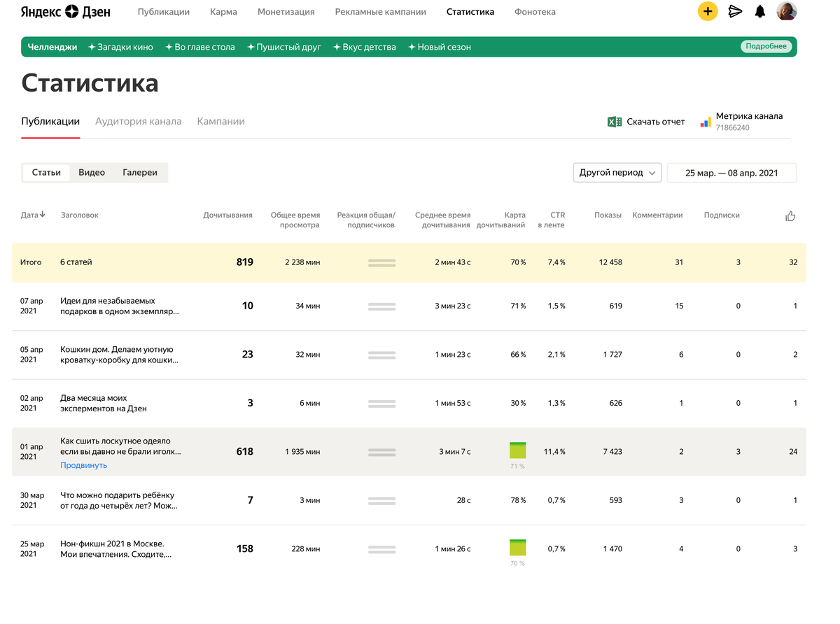Click the CTR в ленте column header
The image size is (840, 624).
551,220
